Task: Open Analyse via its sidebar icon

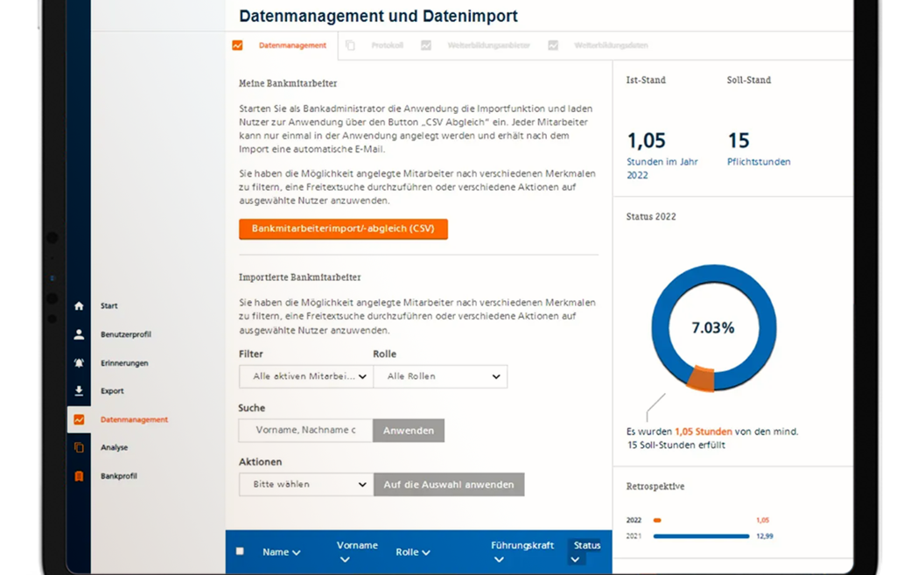Action: pos(79,447)
